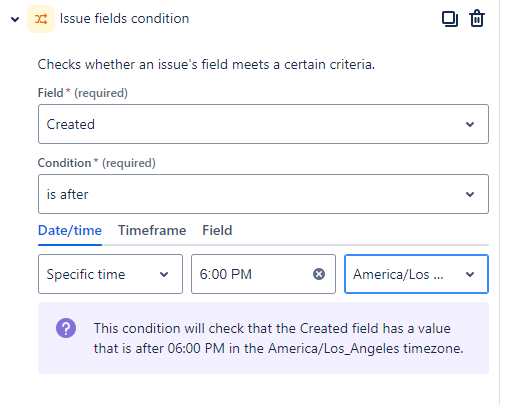Viewport: 511px width, 405px height.
Task: Collapse the Issue fields condition section
Action: click(x=15, y=19)
